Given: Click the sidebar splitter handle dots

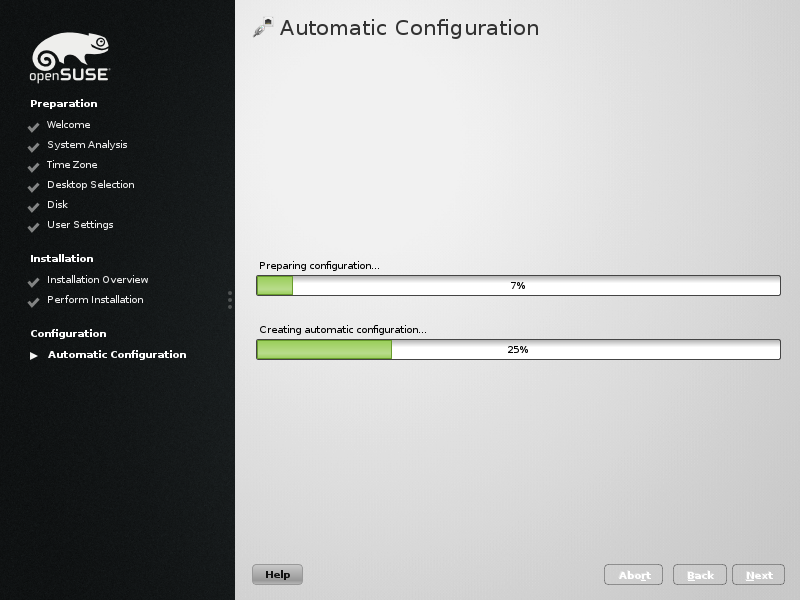Looking at the screenshot, I should 230,300.
